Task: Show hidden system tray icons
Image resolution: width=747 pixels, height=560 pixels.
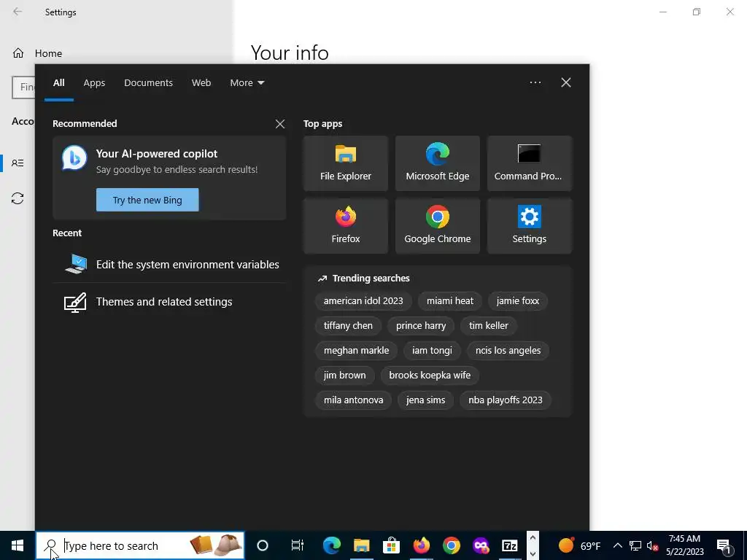Action: 617,545
